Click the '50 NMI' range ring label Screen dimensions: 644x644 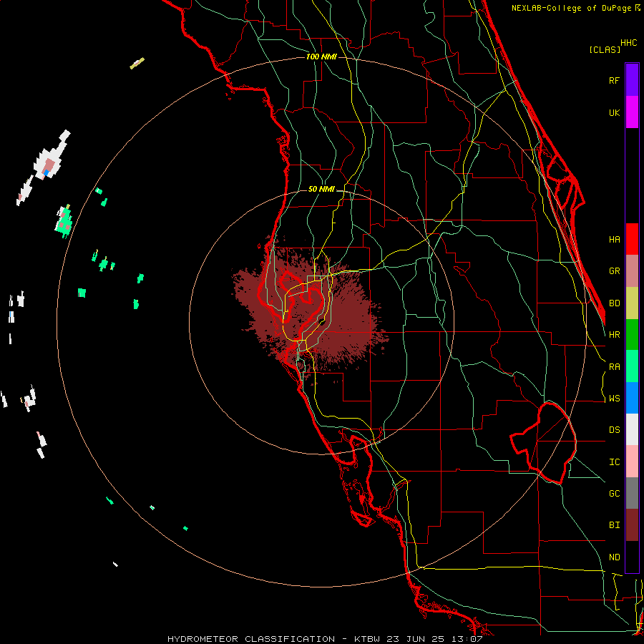click(321, 189)
